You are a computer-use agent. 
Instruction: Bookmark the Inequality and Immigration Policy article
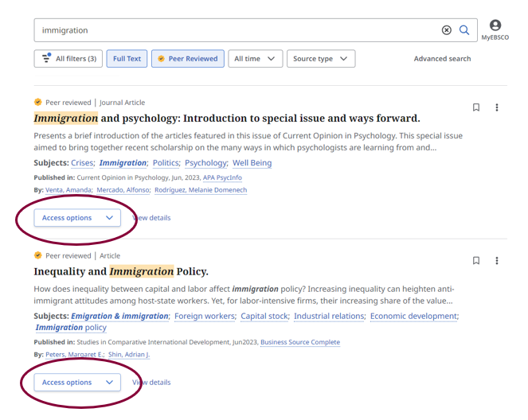[476, 260]
